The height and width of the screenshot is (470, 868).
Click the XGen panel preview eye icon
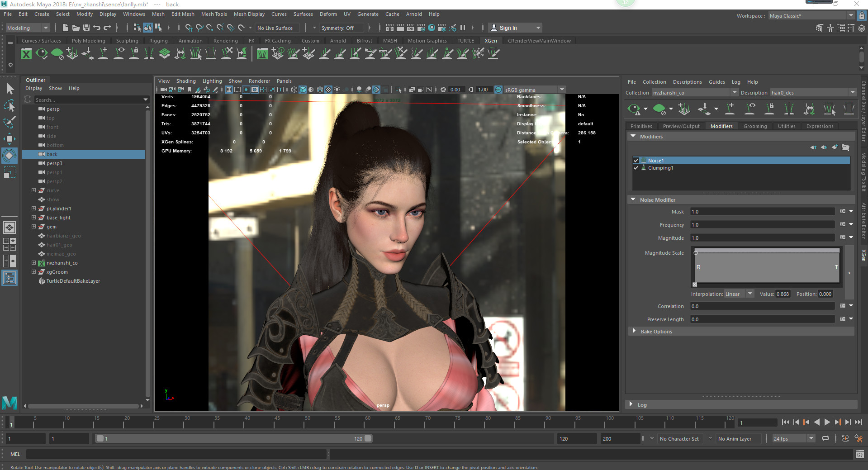634,109
